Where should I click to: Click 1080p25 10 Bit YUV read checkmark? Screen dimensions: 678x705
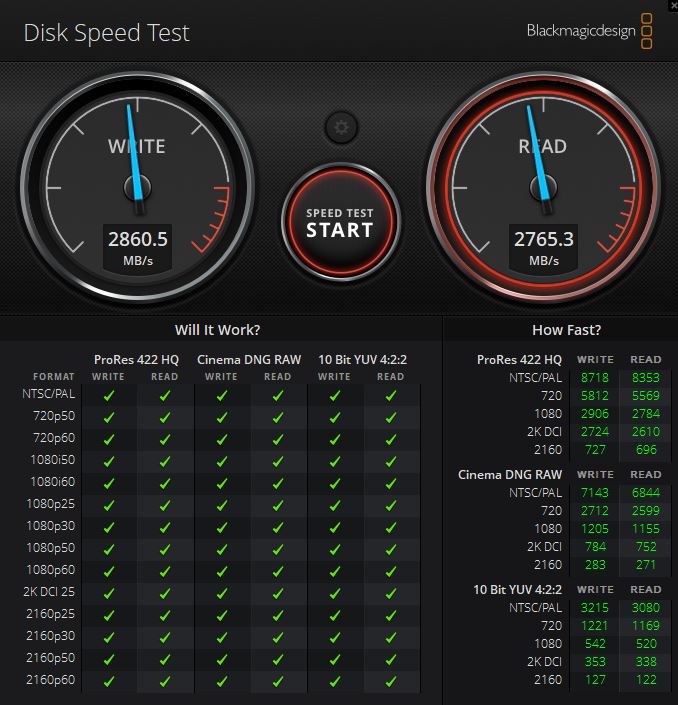tap(391, 506)
